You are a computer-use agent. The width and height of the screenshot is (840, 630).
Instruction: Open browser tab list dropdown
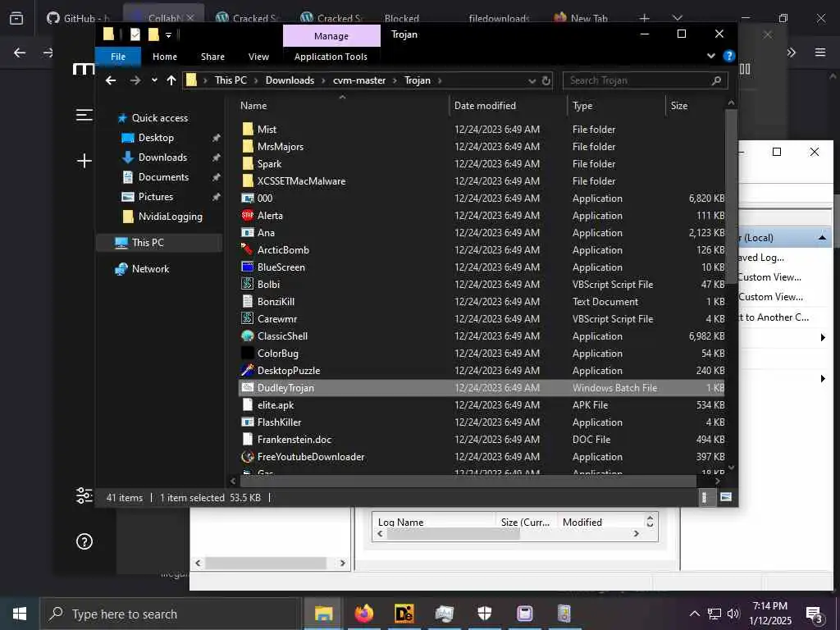click(677, 18)
